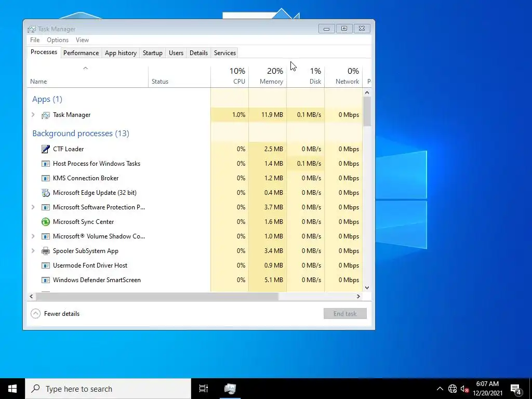Screen dimensions: 532x399
Task: Show hidden system tray icons
Action: tap(440, 389)
